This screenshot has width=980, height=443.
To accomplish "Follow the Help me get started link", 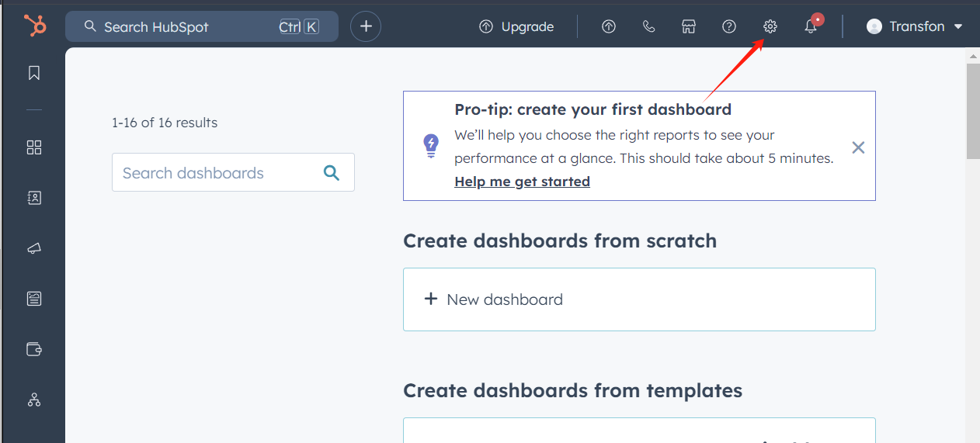I will pos(522,182).
